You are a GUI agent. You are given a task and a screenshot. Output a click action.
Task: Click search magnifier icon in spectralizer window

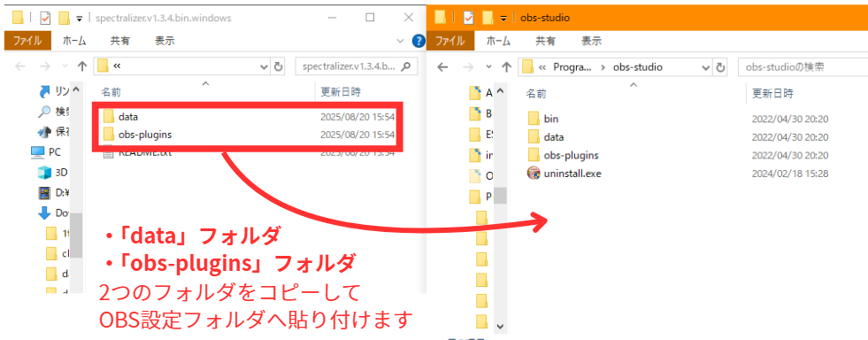click(x=406, y=67)
